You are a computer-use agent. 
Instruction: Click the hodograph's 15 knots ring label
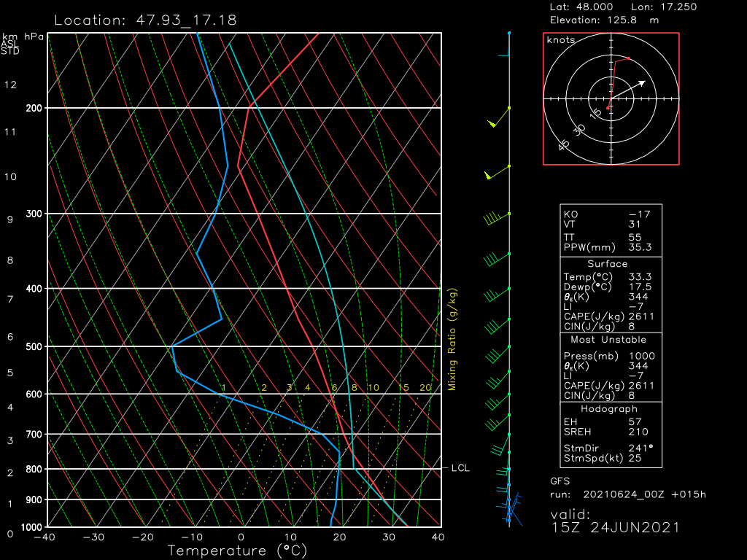tap(596, 113)
